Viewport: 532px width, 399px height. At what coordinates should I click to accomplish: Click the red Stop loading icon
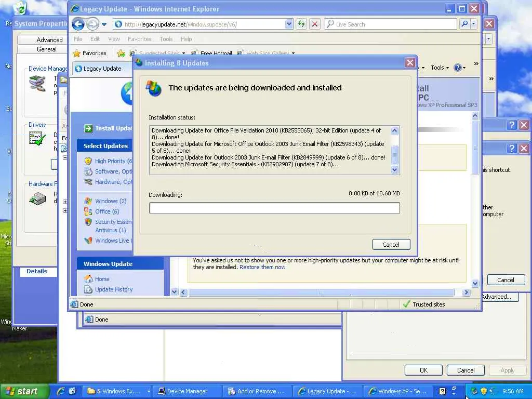[315, 24]
